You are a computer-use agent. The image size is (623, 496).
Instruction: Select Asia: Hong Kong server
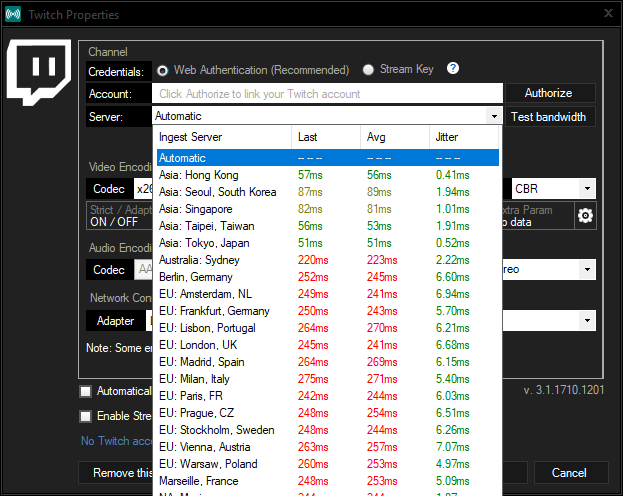tap(328, 175)
